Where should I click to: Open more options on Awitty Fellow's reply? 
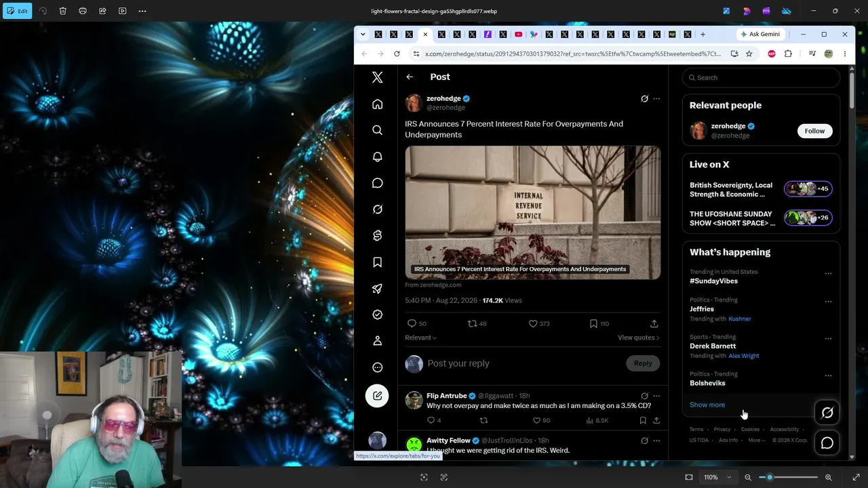[656, 441]
